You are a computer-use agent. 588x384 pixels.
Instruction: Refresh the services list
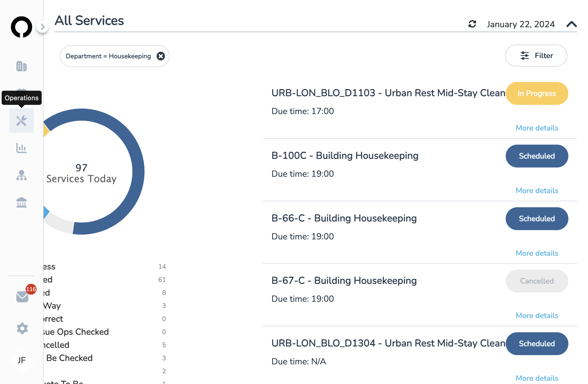point(472,24)
